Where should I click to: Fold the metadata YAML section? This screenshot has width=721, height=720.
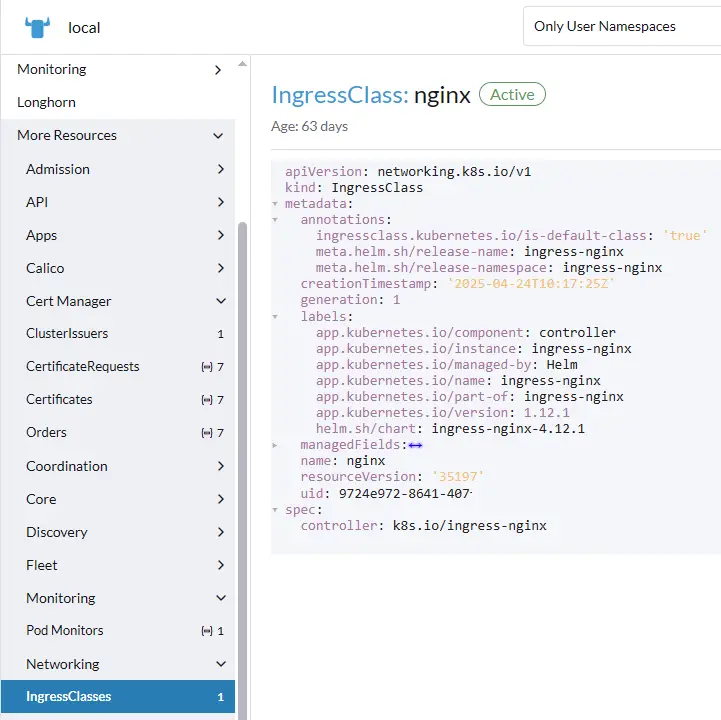[x=275, y=204]
